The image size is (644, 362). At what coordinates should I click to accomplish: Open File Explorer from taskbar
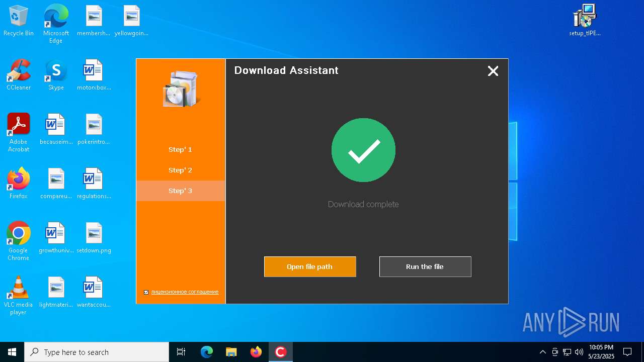[231, 352]
